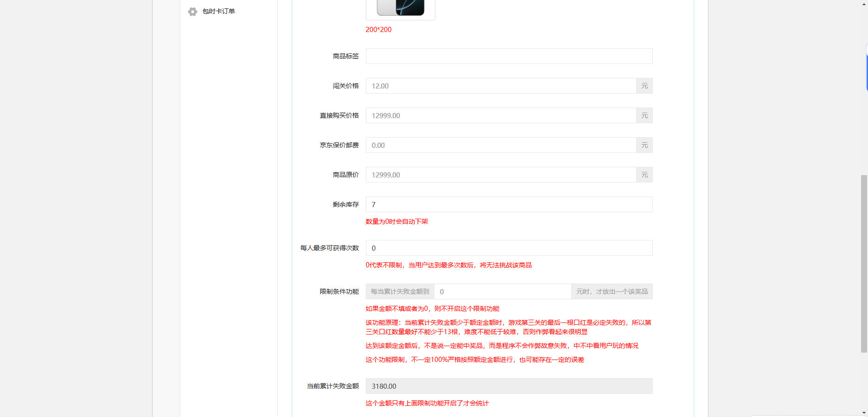Select the 直接购买价格 input field
The height and width of the screenshot is (417, 868).
click(x=501, y=115)
